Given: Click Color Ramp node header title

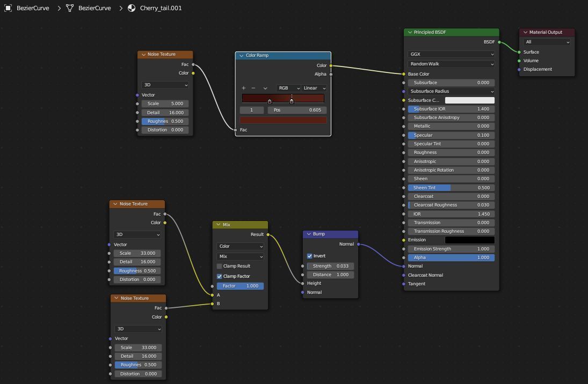Looking at the screenshot, I should (257, 55).
